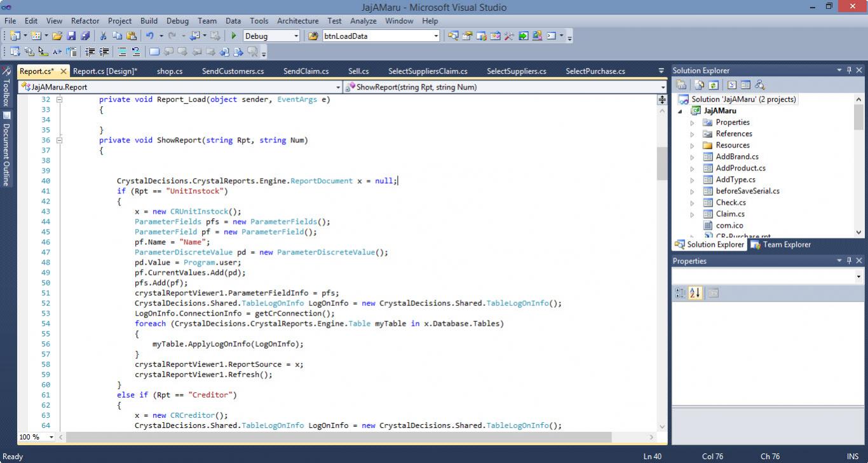Open the Toolbox side tab
868x463 pixels.
click(6, 86)
